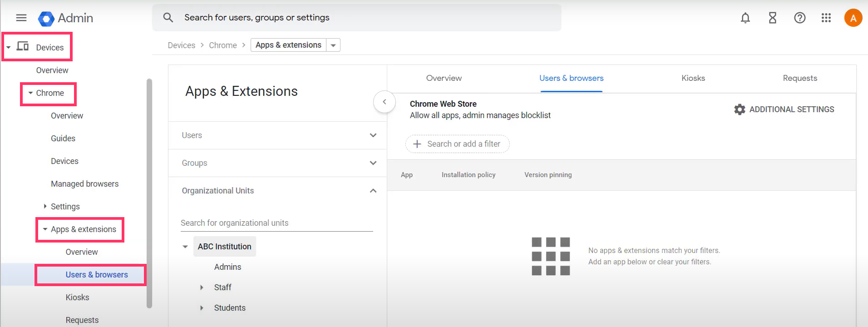The image size is (868, 327).
Task: Collapse Apps & extensions sidebar arrow
Action: tap(45, 229)
